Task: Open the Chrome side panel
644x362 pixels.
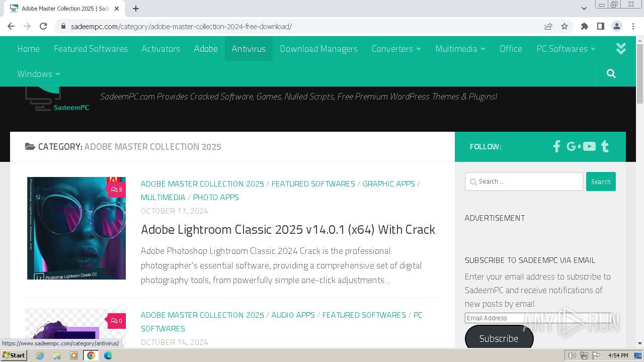Action: [601, 26]
